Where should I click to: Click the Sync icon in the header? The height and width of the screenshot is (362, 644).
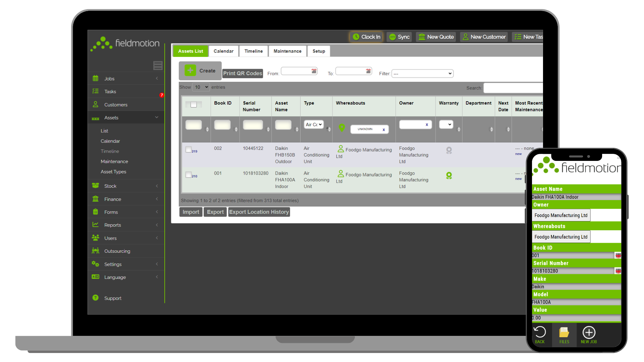point(399,37)
